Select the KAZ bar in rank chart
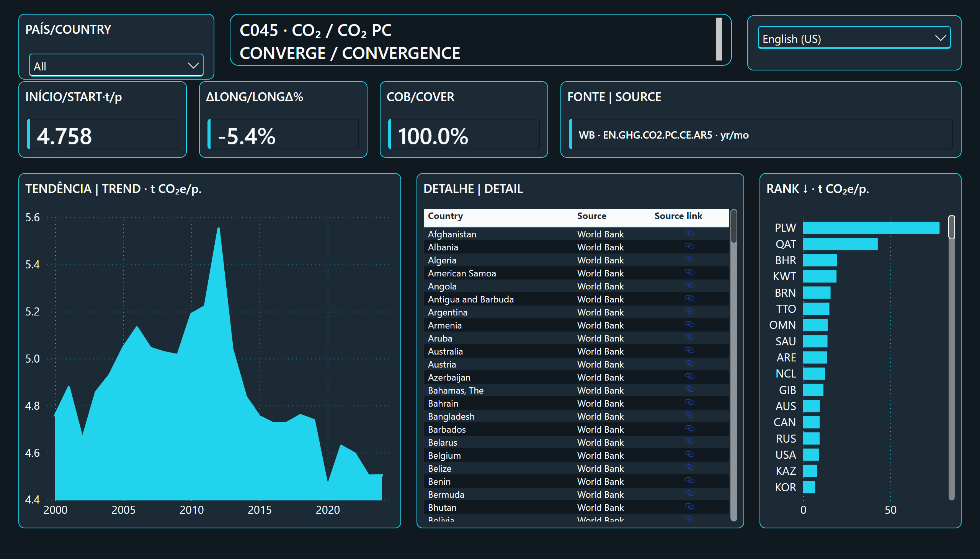 tap(810, 471)
